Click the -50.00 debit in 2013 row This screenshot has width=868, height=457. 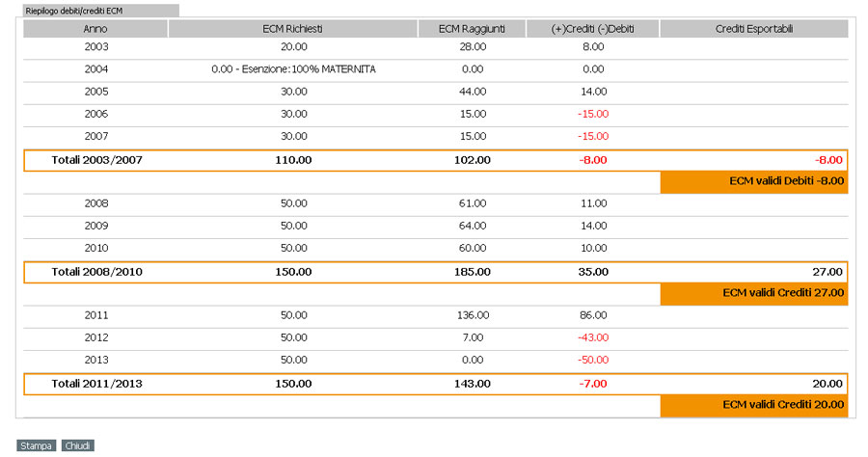[593, 360]
